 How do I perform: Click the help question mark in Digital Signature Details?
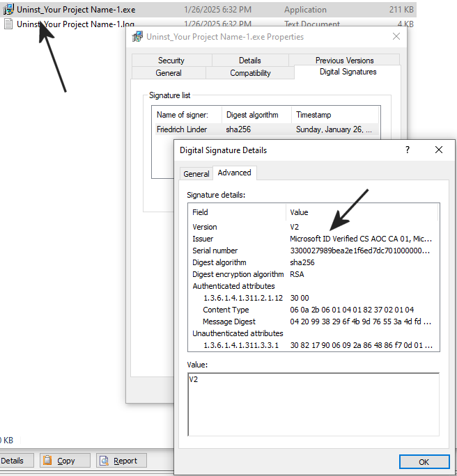408,150
